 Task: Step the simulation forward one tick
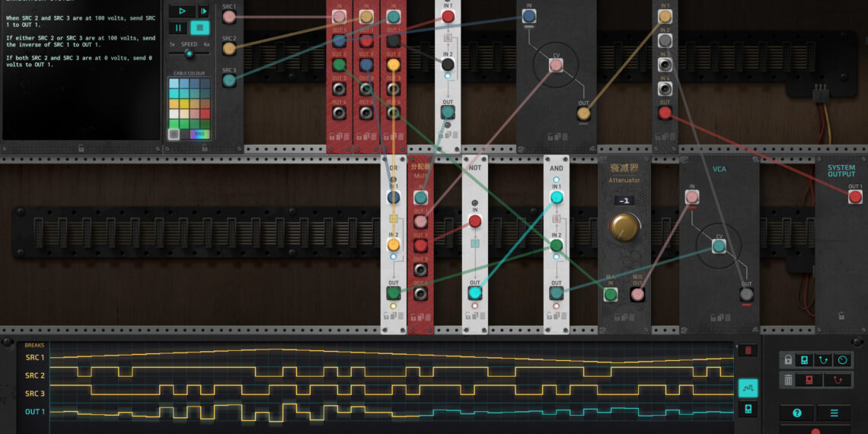[x=203, y=11]
